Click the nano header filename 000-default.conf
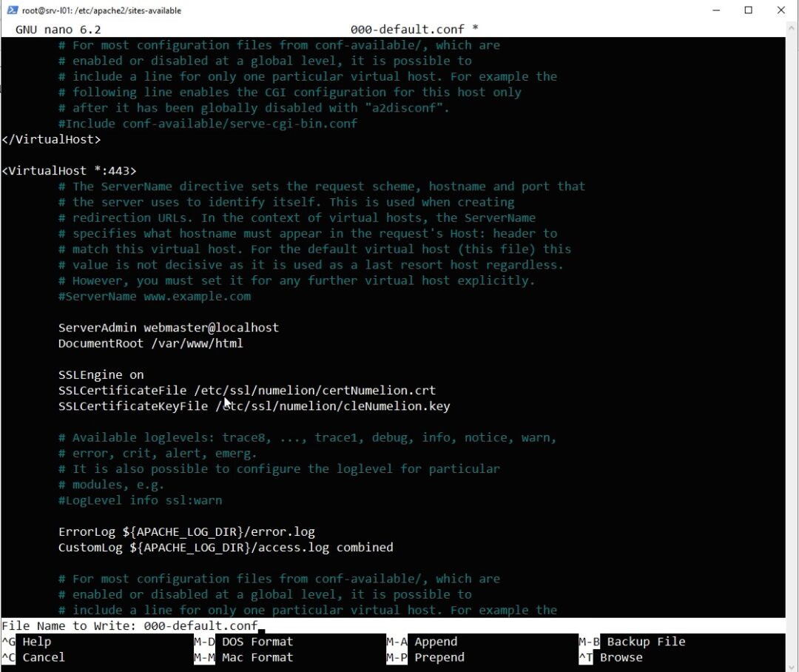Screen dimensions: 799x672 407,30
